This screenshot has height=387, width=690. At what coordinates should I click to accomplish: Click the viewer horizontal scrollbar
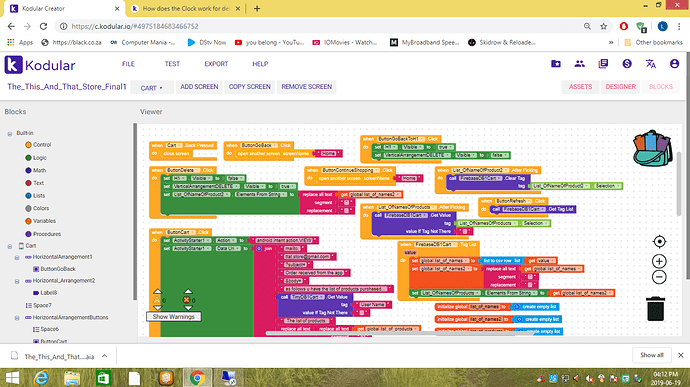click(400, 333)
